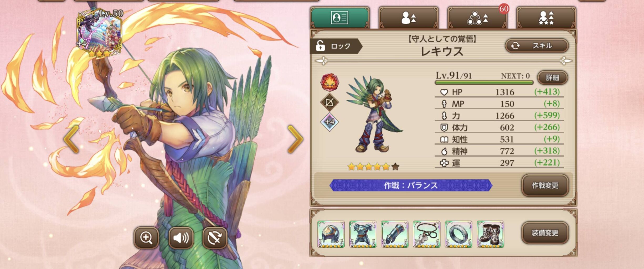Select the body armor equipment slot
Viewport: 644px width, 269px height.
(x=363, y=234)
